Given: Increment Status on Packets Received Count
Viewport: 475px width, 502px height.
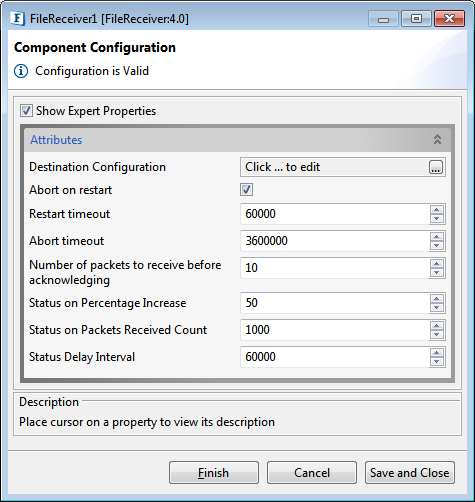Looking at the screenshot, I should click(437, 326).
